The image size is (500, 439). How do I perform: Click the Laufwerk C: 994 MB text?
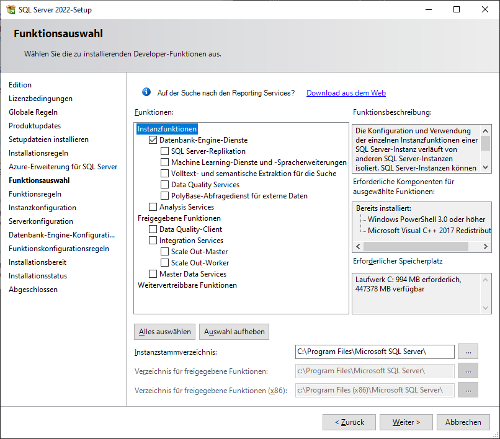point(408,279)
